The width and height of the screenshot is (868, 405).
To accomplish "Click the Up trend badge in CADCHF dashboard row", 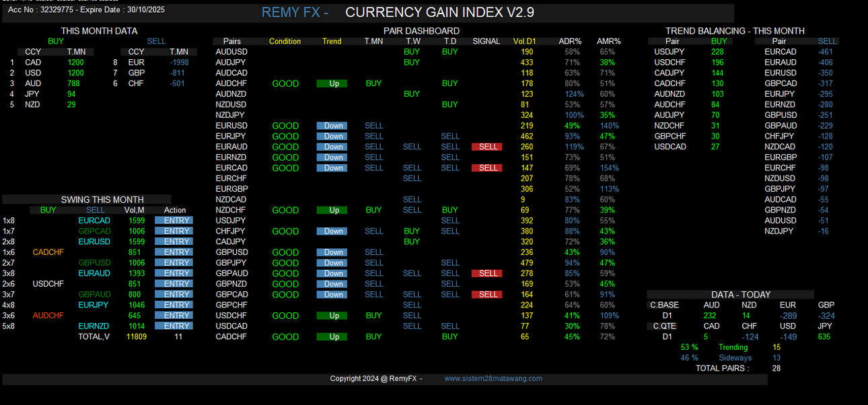I will [x=332, y=336].
